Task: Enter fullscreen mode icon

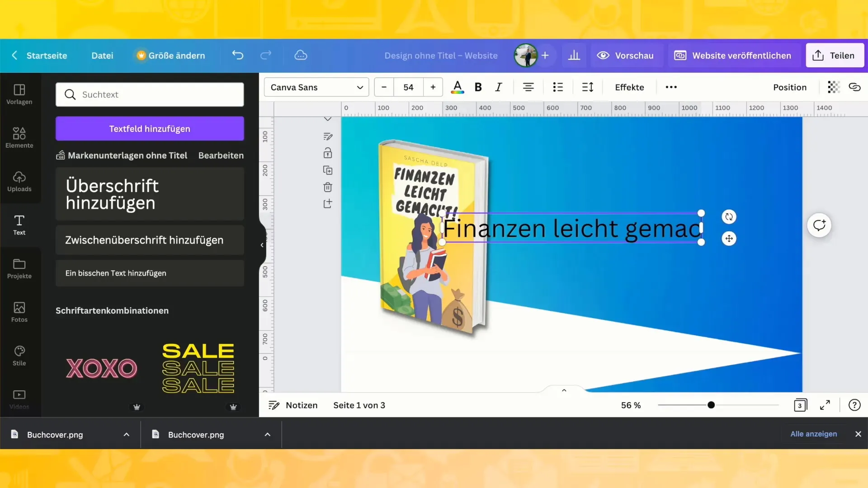Action: (x=825, y=405)
